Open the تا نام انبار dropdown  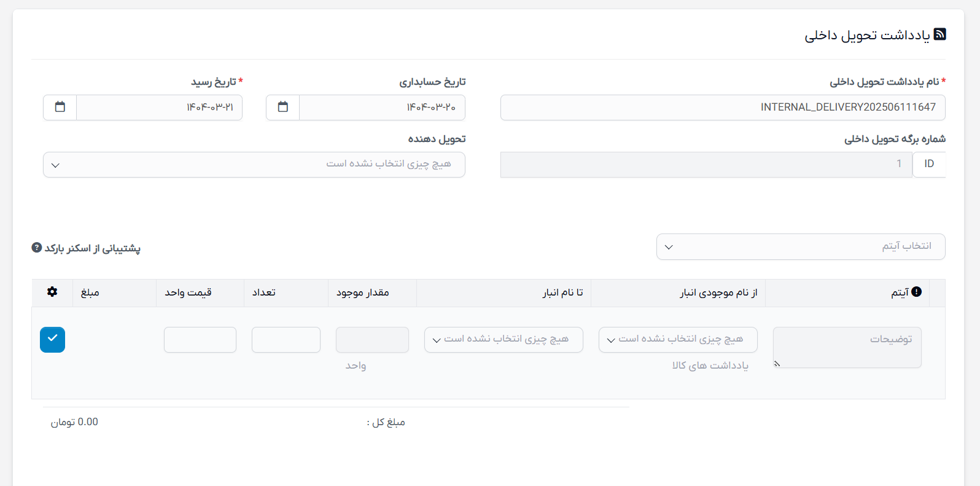[x=504, y=340]
